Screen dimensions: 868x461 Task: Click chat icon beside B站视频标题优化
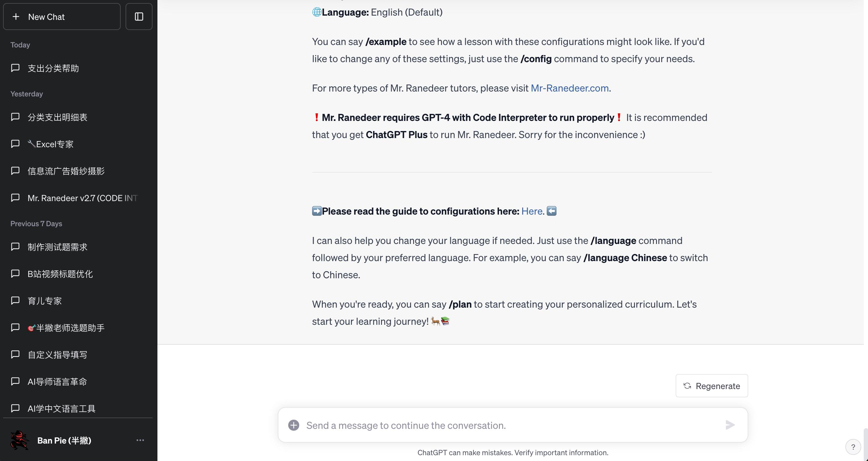15,274
